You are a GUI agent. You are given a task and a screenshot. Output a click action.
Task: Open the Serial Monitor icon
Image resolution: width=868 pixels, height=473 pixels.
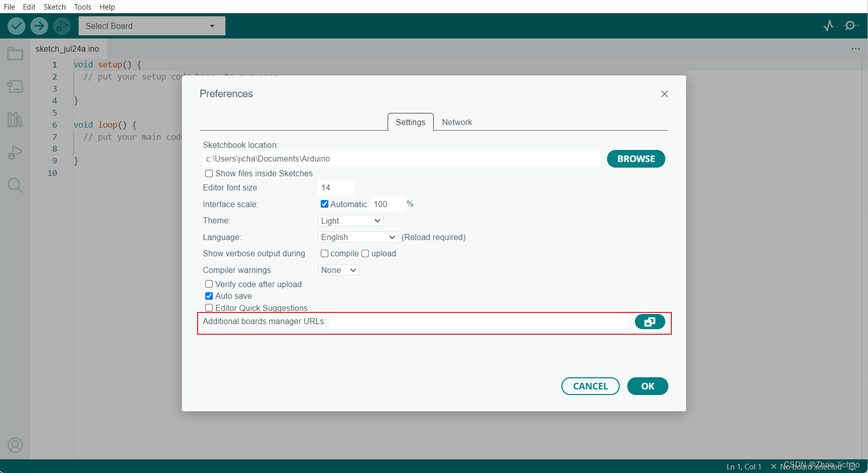[x=851, y=25]
